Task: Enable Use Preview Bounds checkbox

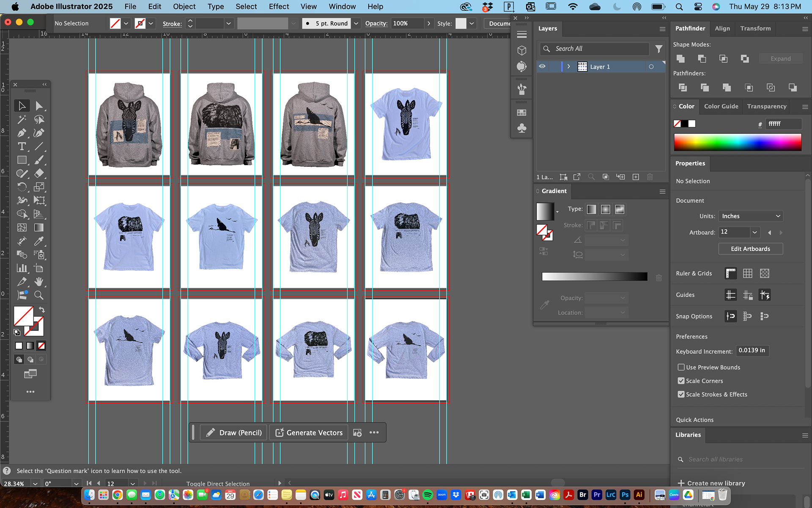Action: (681, 367)
